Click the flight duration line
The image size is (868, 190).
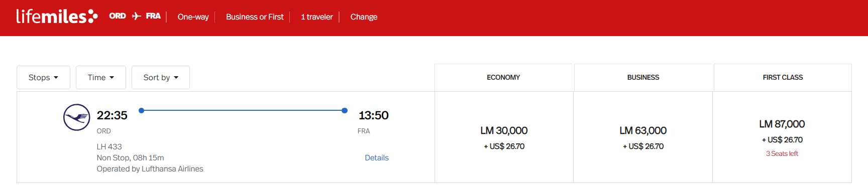243,110
